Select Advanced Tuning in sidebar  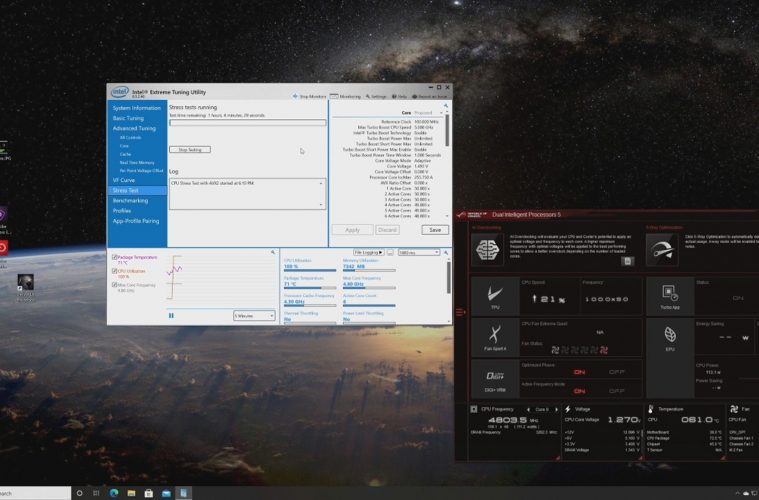tap(134, 128)
